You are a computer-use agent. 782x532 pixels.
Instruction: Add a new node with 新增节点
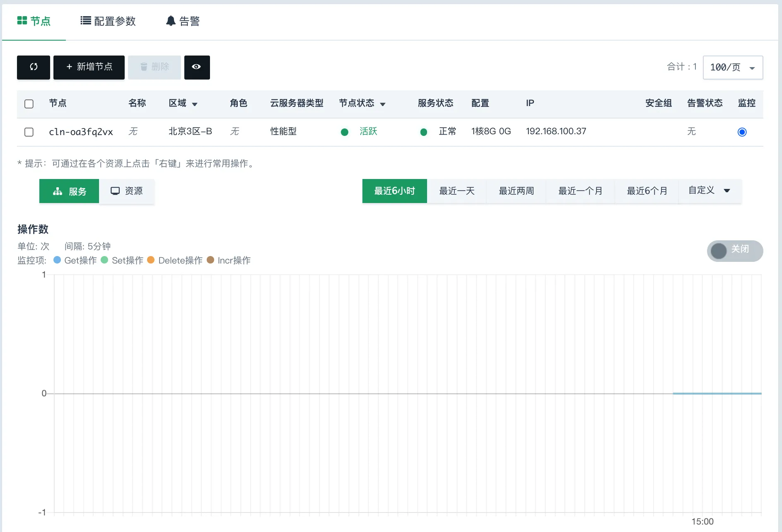point(89,67)
